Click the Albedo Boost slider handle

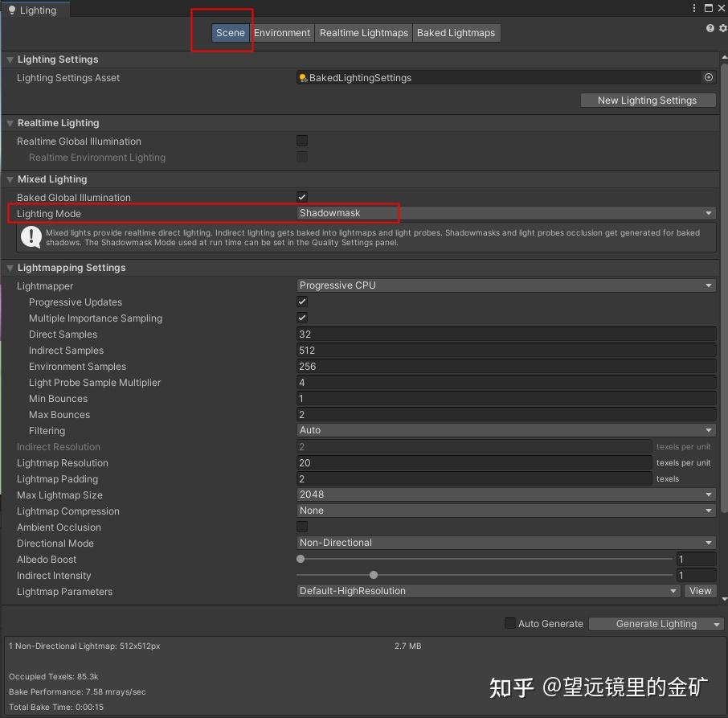click(301, 559)
